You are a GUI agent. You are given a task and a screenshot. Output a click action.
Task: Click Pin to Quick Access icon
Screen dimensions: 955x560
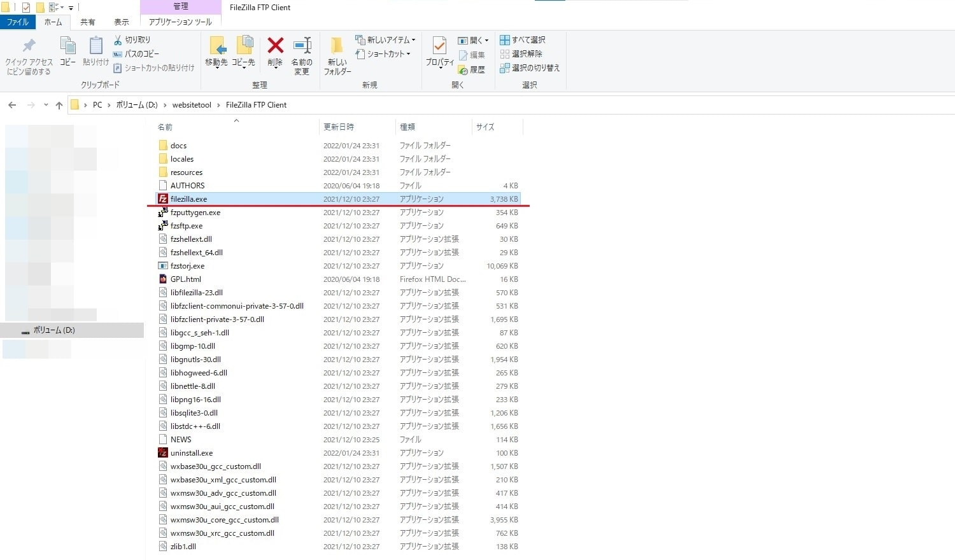click(29, 46)
